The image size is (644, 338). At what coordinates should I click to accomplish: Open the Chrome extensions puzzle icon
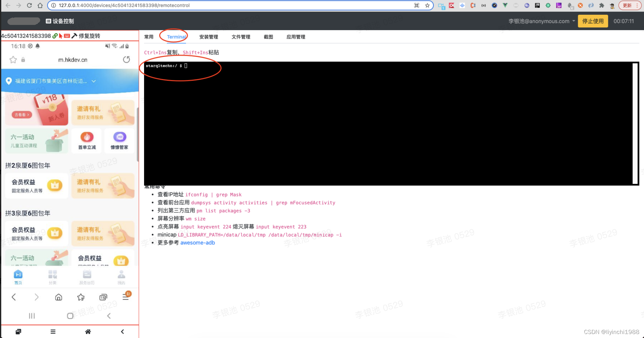(x=602, y=5)
